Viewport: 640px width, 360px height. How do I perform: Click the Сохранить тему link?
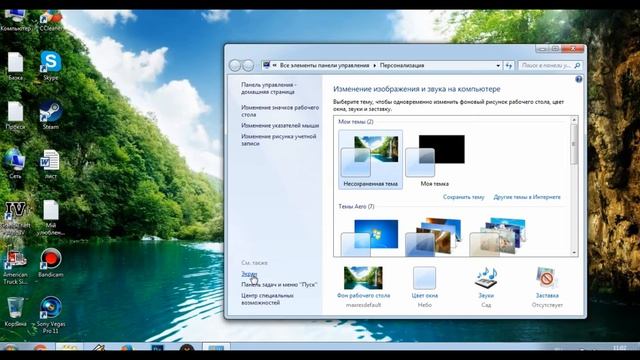pyautogui.click(x=464, y=197)
